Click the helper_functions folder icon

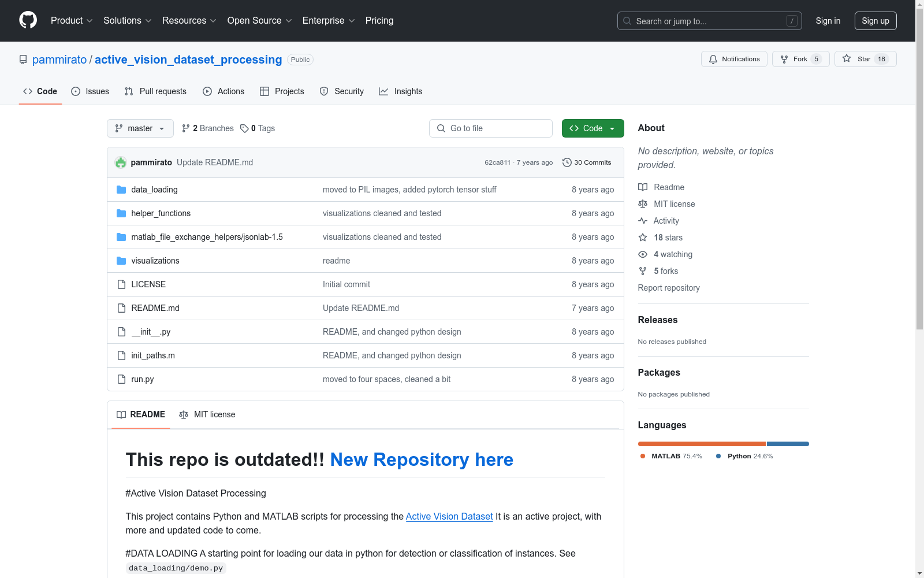pos(121,213)
